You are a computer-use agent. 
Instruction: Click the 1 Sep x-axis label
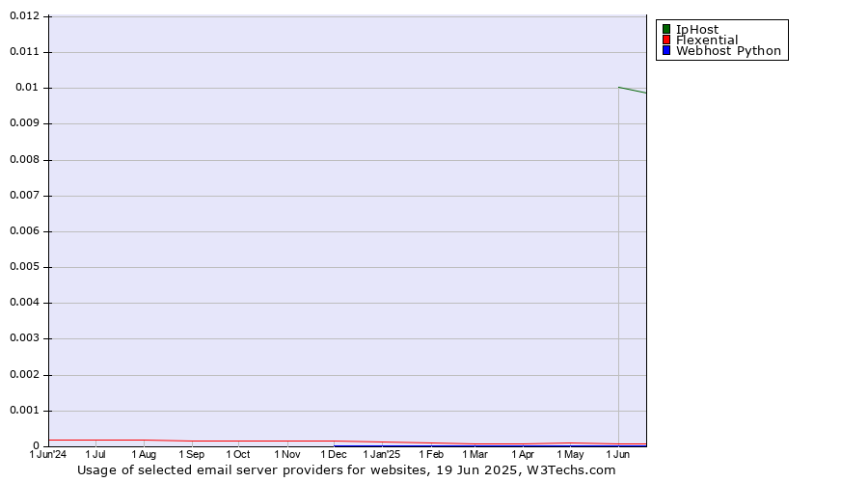point(192,454)
